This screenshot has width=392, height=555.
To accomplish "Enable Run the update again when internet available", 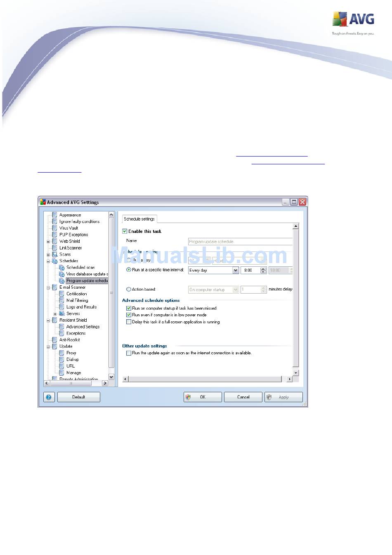I will [129, 353].
